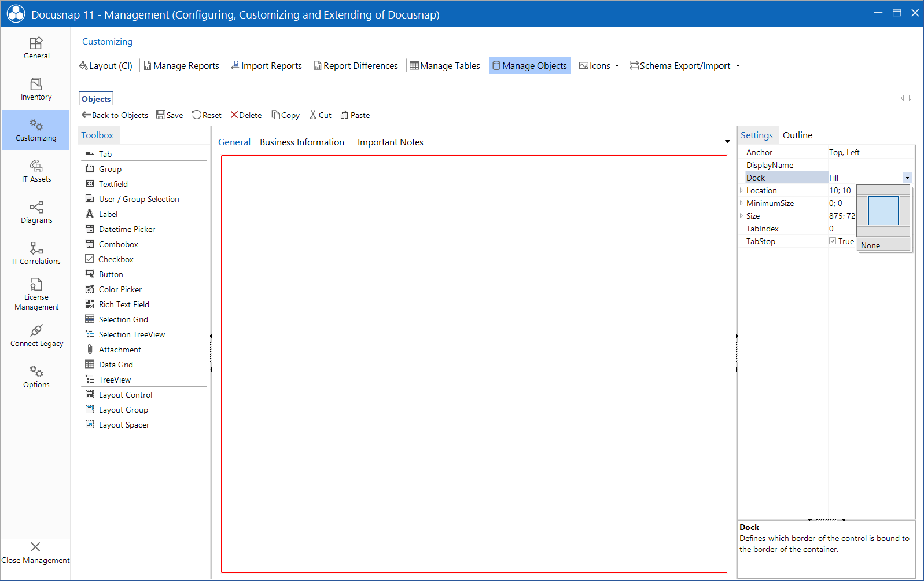Image resolution: width=924 pixels, height=581 pixels.
Task: Open the Options sidebar section
Action: click(x=36, y=377)
